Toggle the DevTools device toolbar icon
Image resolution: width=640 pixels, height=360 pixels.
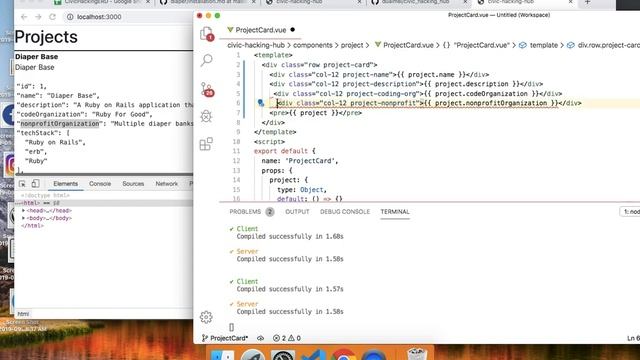(36, 184)
